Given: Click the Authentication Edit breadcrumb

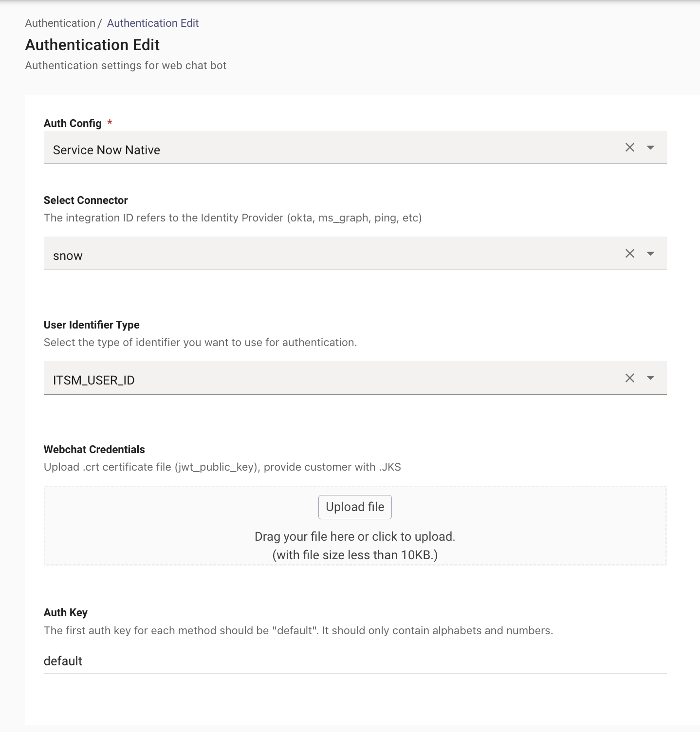Looking at the screenshot, I should pyautogui.click(x=153, y=23).
